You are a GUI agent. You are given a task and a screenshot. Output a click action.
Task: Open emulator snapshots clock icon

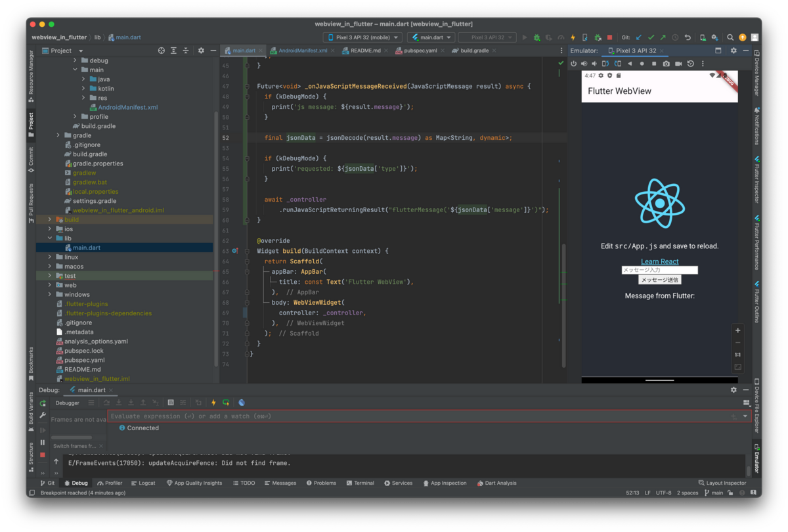tap(691, 64)
